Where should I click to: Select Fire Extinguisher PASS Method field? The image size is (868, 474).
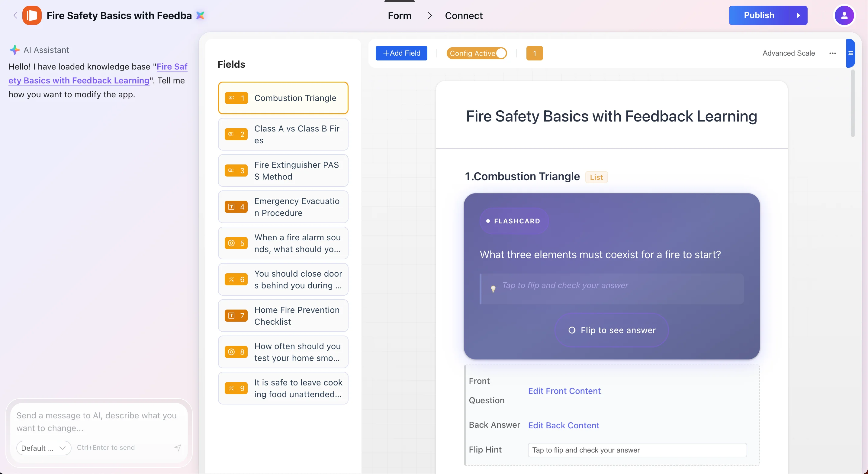(283, 170)
